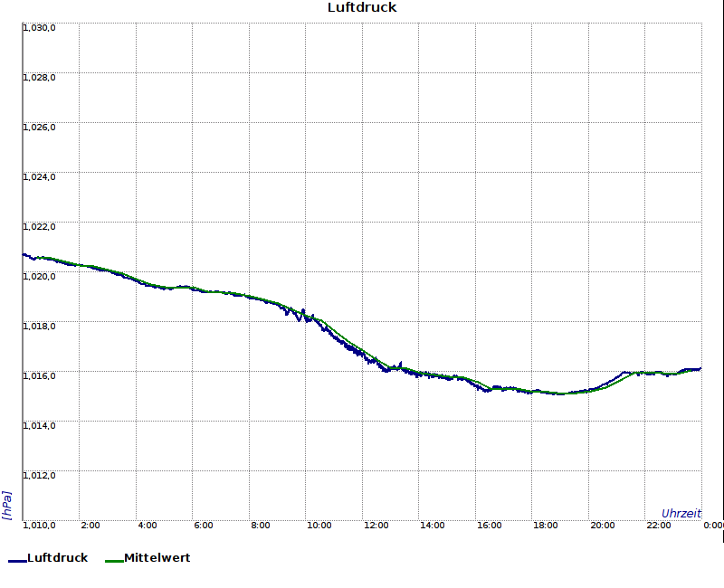Click the 1,022,0 y-axis value
The width and height of the screenshot is (724, 588).
(x=39, y=227)
